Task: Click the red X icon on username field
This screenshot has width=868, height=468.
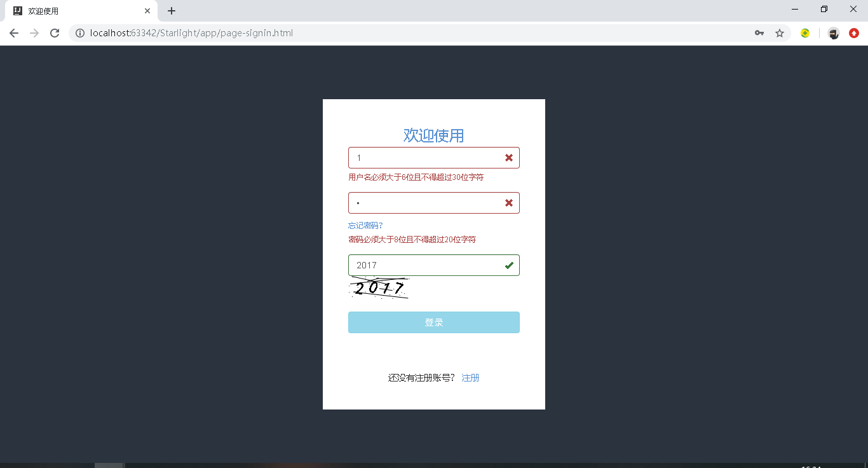Action: tap(508, 158)
